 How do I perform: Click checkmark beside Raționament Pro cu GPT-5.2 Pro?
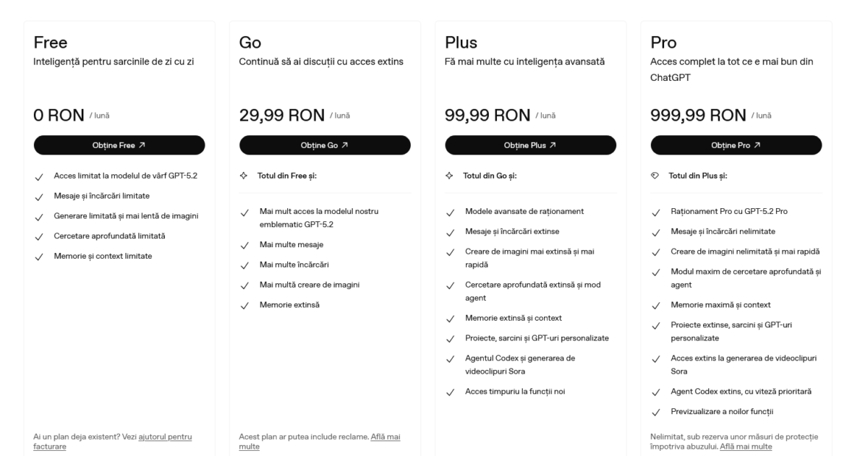[x=655, y=212]
